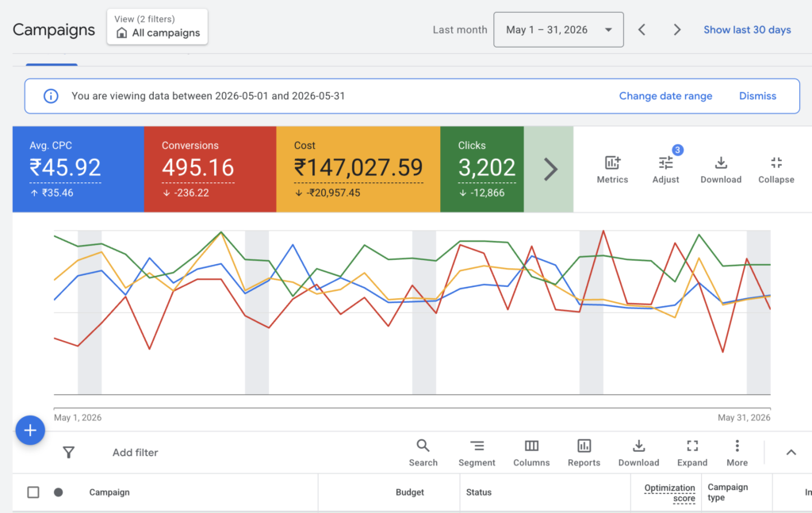Show more scorecard metrics arrow
The image size is (812, 513).
[550, 169]
